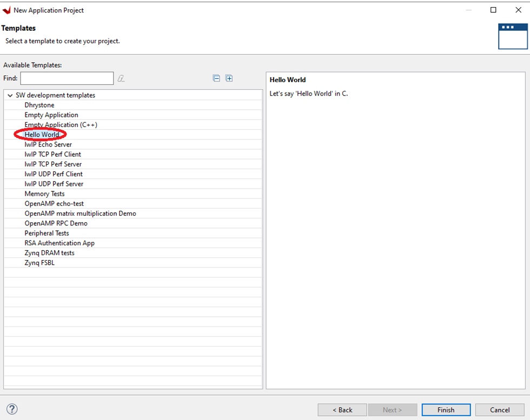Choose the Peripheral Tests template

(47, 233)
